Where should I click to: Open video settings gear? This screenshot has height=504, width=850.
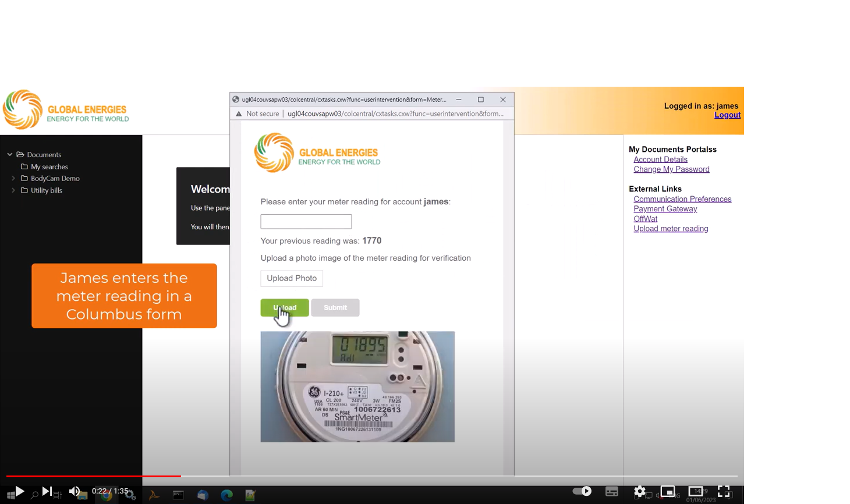pos(639,492)
